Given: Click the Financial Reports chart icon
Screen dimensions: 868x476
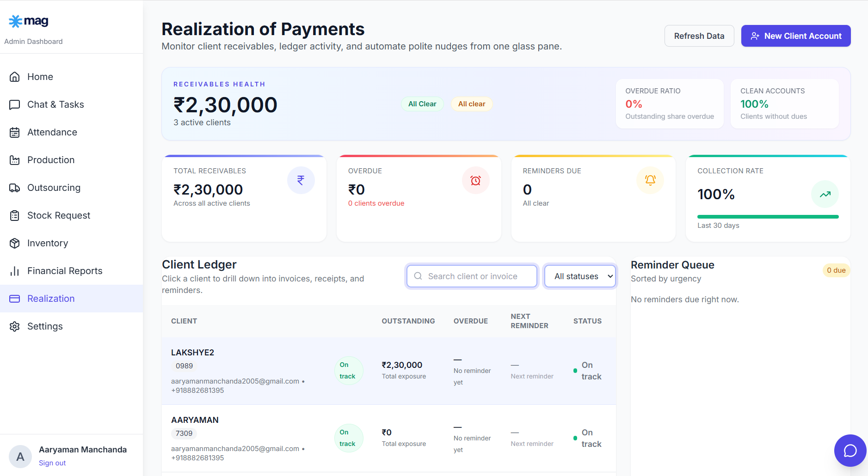Looking at the screenshot, I should point(14,271).
